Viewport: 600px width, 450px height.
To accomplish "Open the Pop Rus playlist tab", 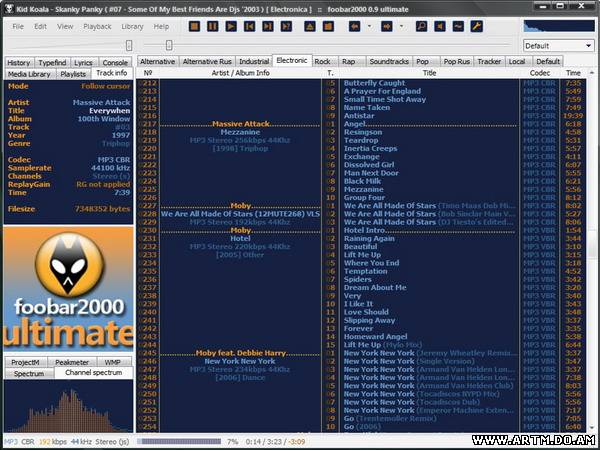I will (457, 62).
